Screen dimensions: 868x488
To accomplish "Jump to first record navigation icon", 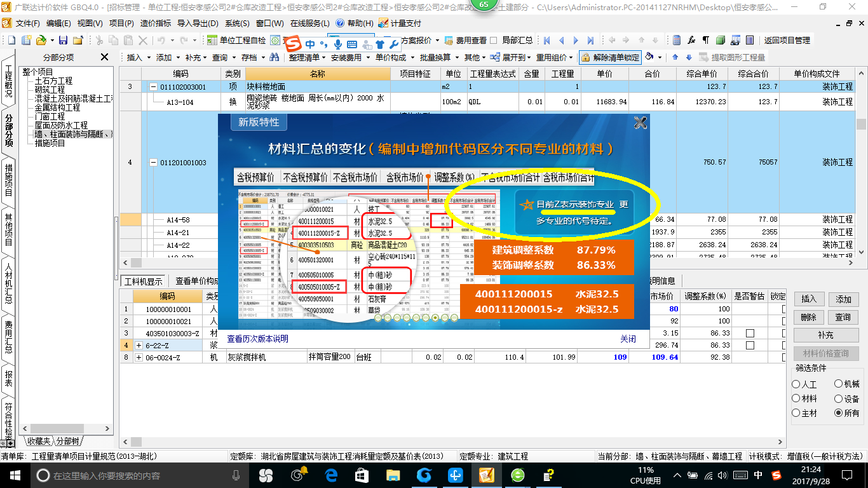I will click(546, 40).
